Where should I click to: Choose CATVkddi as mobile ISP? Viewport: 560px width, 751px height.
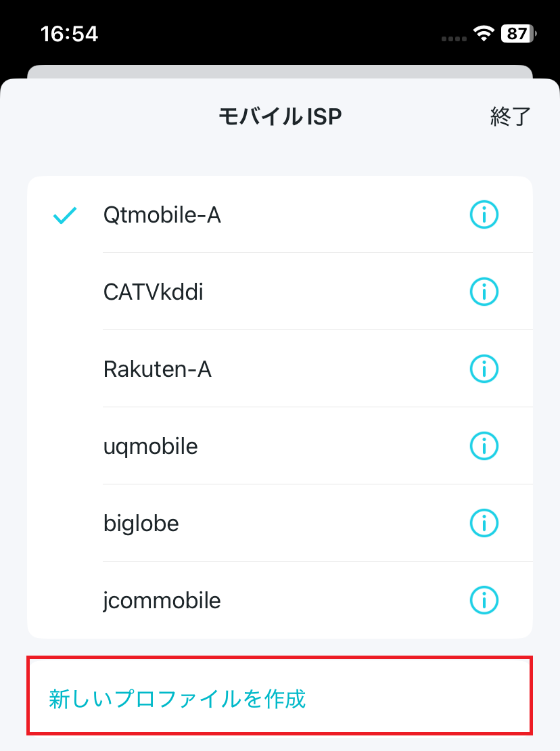click(x=280, y=292)
